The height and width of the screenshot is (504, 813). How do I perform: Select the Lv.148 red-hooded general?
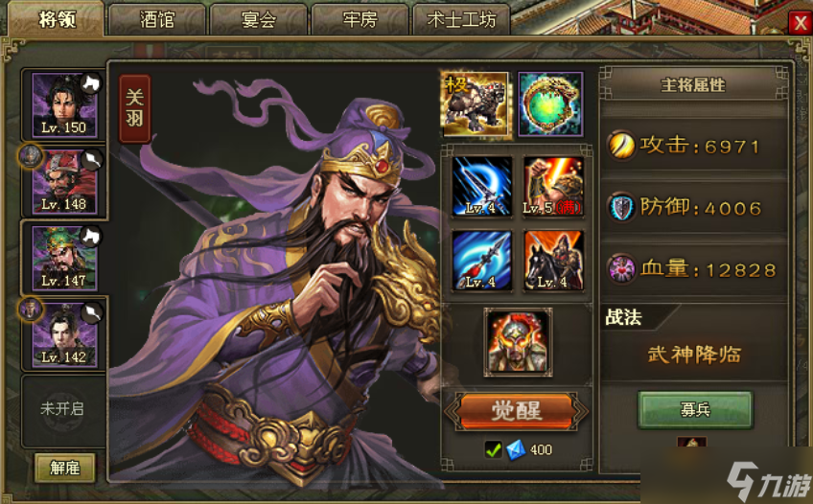64,182
